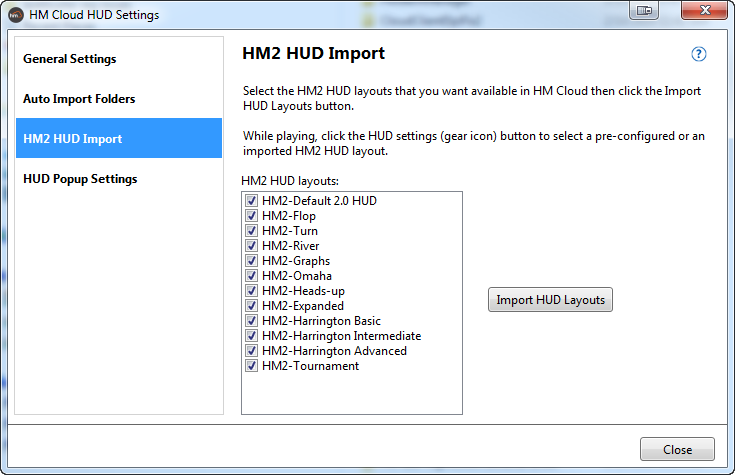Open the General Settings section
This screenshot has width=735, height=475.
[70, 59]
